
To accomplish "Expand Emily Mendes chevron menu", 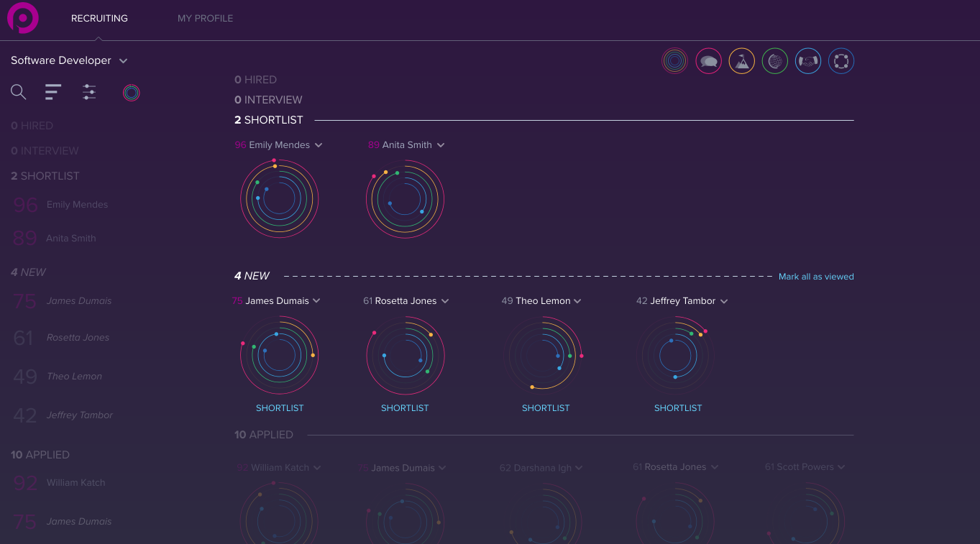I will click(319, 145).
